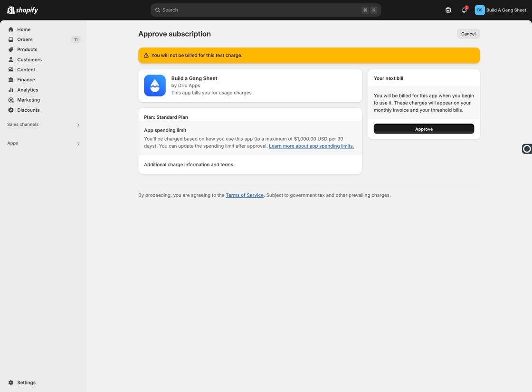Click the Analytics bar chart icon
The width and height of the screenshot is (532, 392).
[11, 90]
